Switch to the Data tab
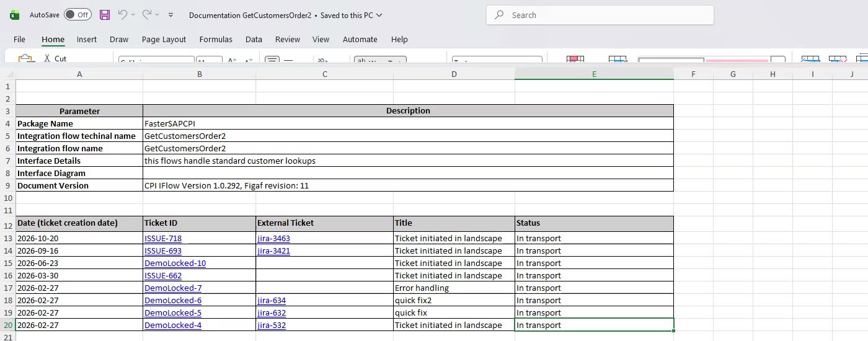 [254, 39]
